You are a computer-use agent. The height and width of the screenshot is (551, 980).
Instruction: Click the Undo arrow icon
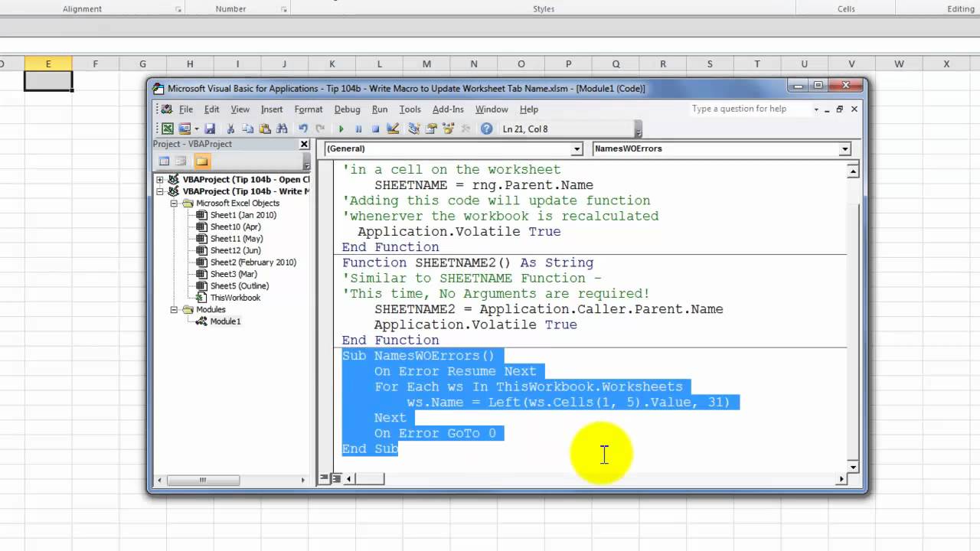click(303, 129)
